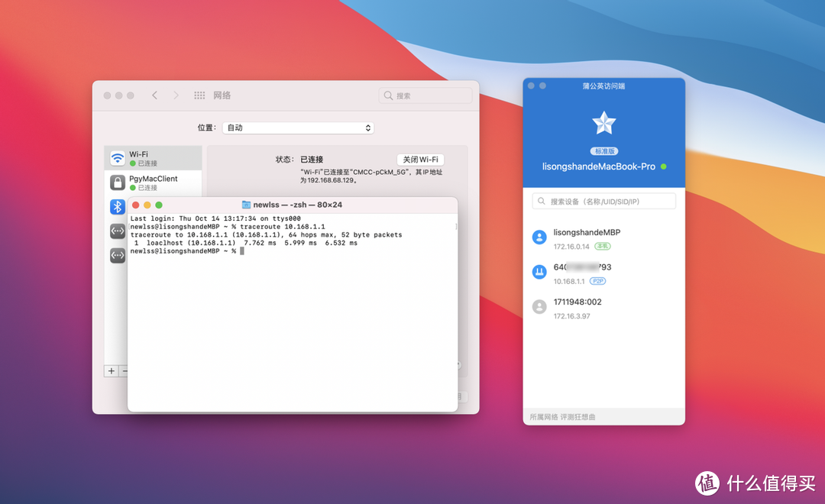This screenshot has width=825, height=504.
Task: Click the lisongshandeMacBook-Pro device name
Action: [x=599, y=166]
